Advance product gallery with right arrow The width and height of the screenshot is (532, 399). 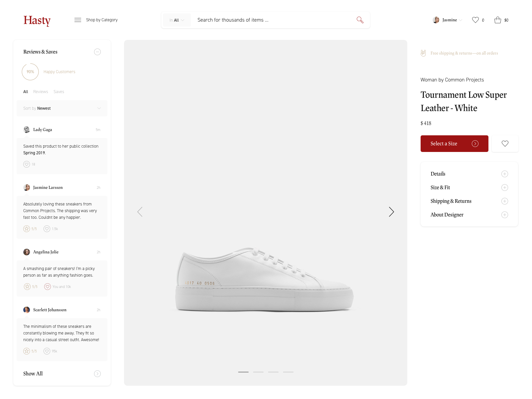pos(391,212)
